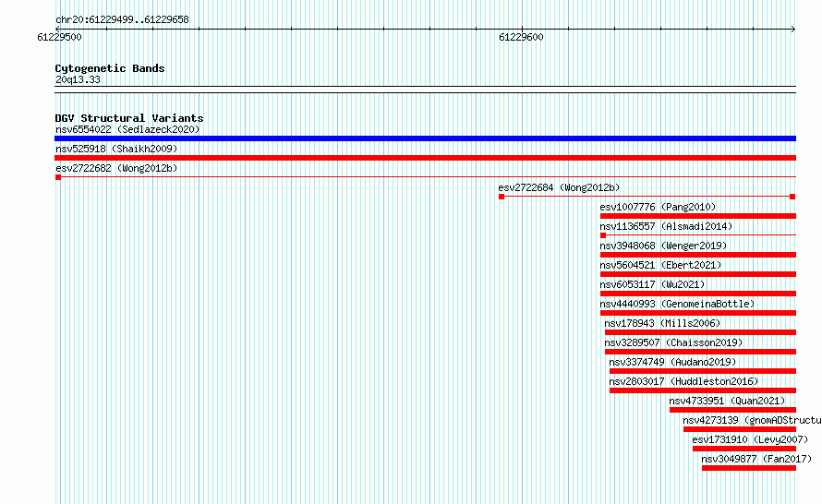
Task: Select nsv3374749 (Audano2019) label
Action: click(672, 362)
